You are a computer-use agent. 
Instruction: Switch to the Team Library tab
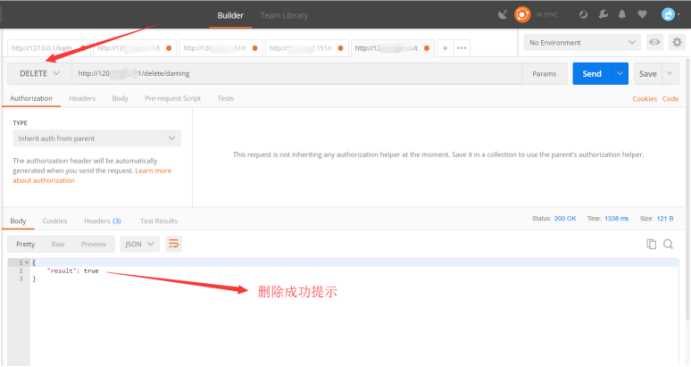(x=284, y=15)
